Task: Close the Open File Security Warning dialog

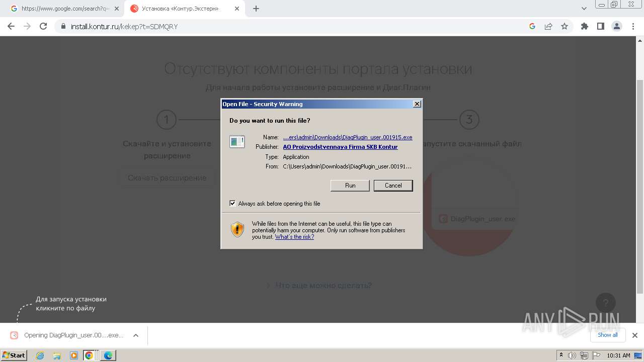Action: pyautogui.click(x=417, y=104)
